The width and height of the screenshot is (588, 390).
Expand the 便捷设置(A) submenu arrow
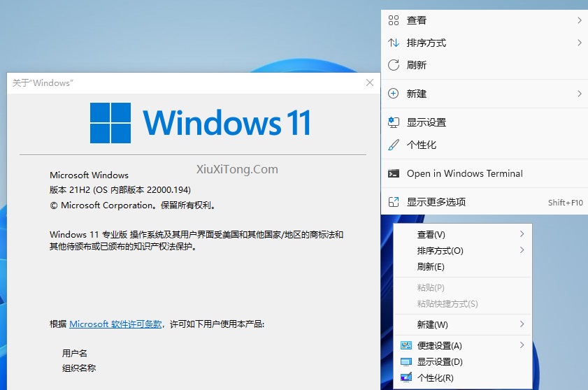point(522,345)
